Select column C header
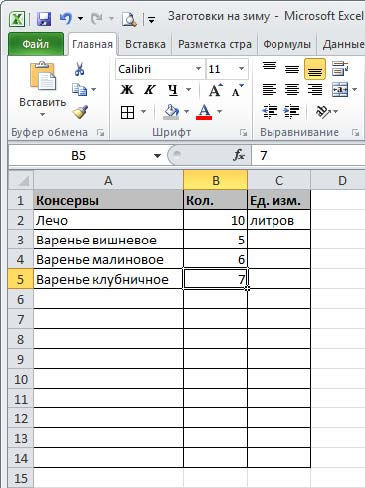The width and height of the screenshot is (365, 488). coord(279,180)
